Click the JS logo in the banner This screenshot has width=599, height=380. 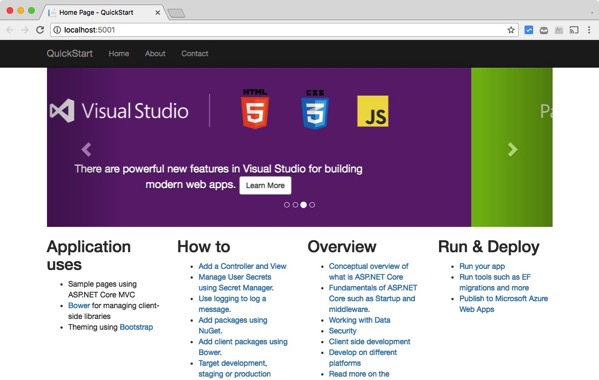click(373, 111)
